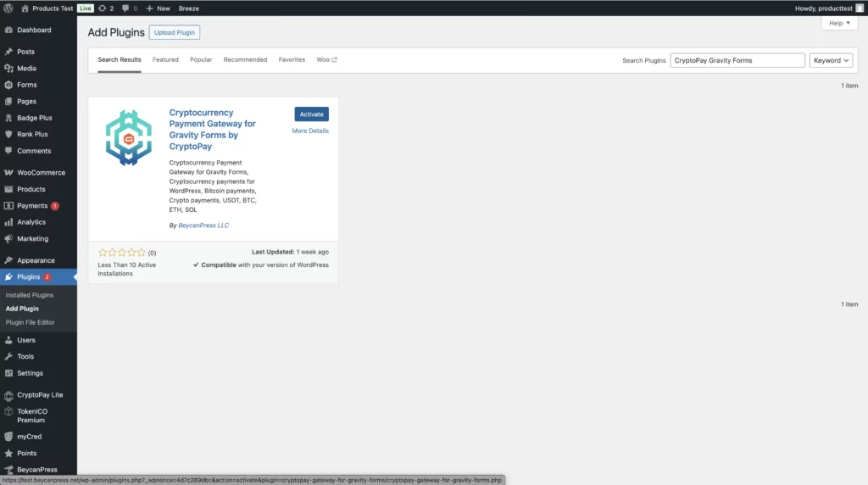
Task: Open the New content menu in admin bar
Action: click(x=158, y=8)
